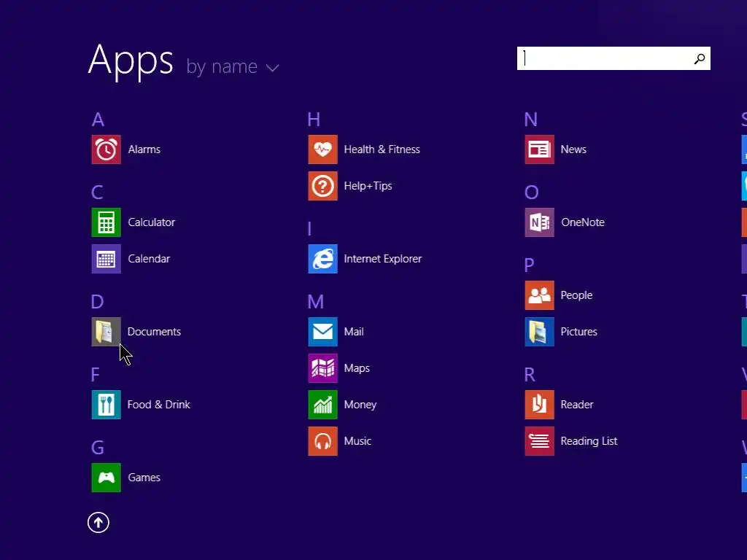
Task: Open the Documents folder icon
Action: click(106, 332)
